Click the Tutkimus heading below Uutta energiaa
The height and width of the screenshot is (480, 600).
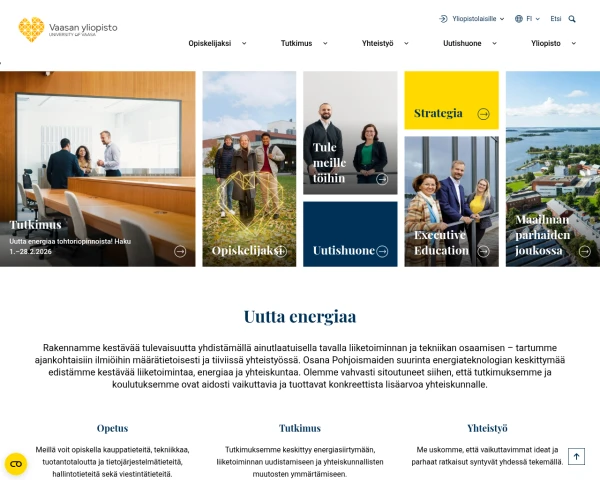(x=300, y=428)
